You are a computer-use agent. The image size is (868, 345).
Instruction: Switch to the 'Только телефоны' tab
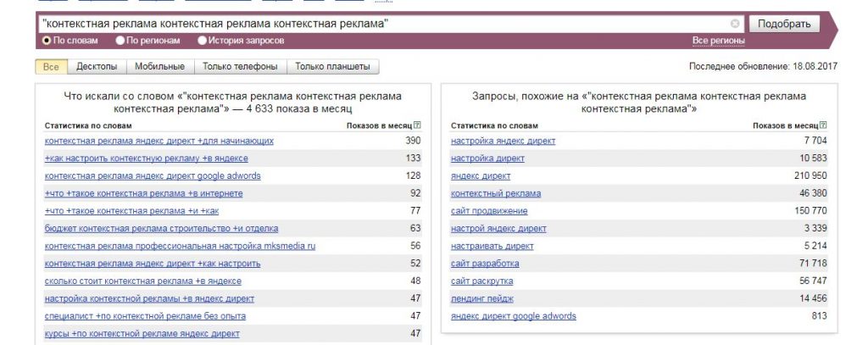click(240, 67)
